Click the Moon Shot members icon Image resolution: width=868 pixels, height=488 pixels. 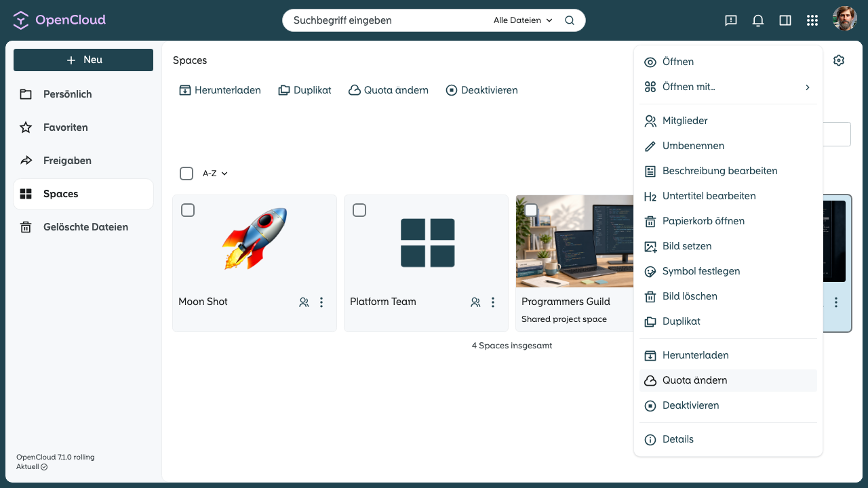coord(304,302)
